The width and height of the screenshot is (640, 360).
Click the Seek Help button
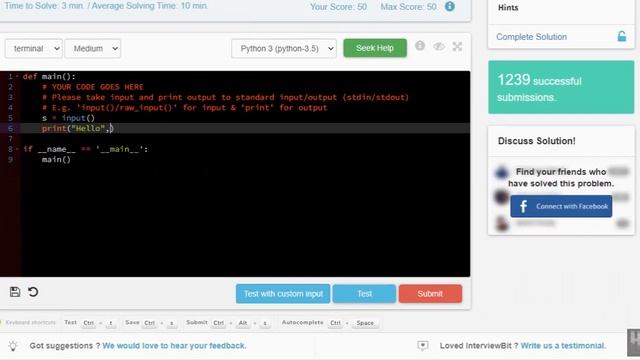click(x=375, y=48)
